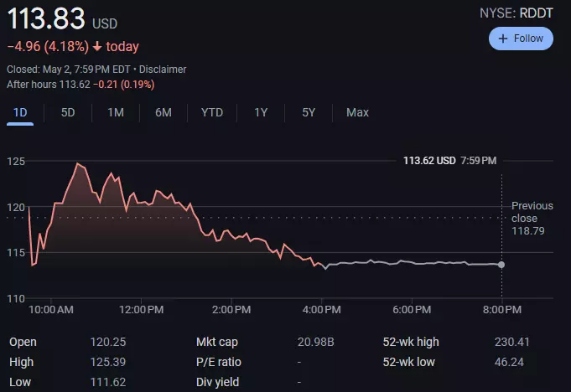
Task: Click the 4:00 PM axis label
Action: [x=321, y=310]
